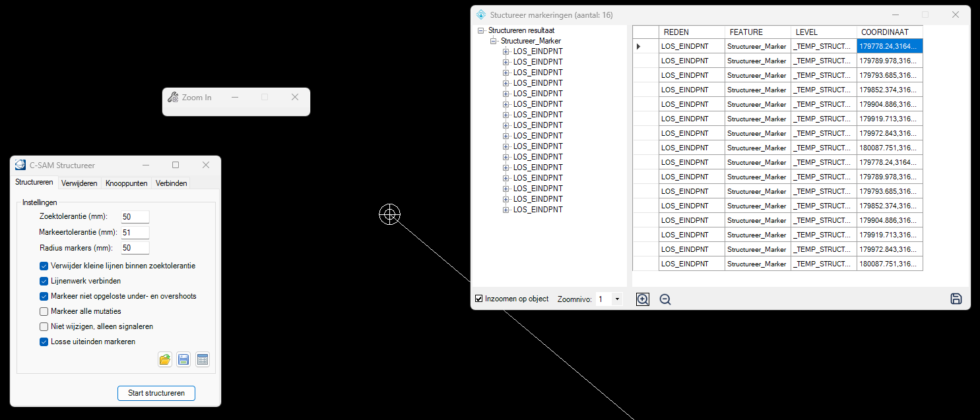
Task: Toggle the Lijnenwerk verbinden checkbox
Action: click(44, 281)
